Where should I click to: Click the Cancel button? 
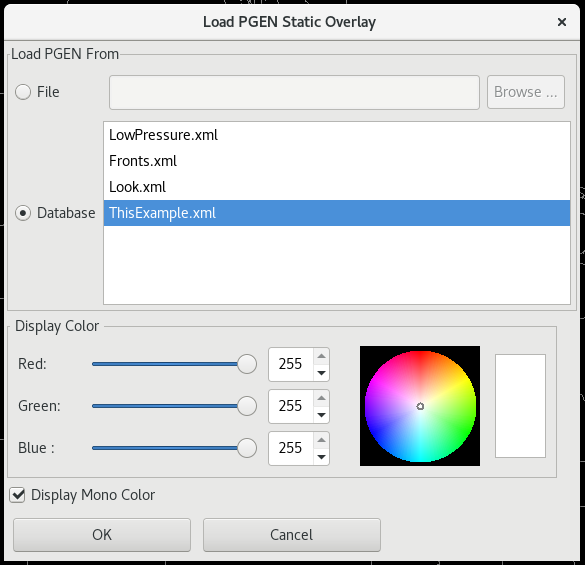point(292,535)
